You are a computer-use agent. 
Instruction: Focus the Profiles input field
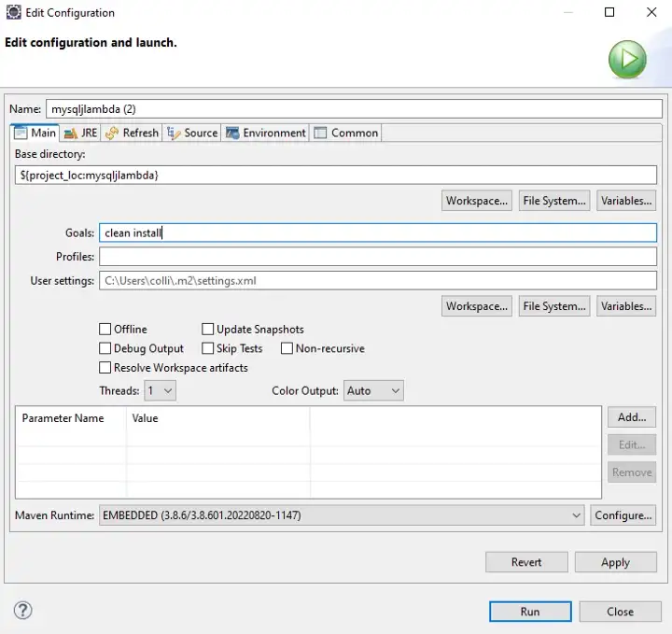tap(378, 257)
